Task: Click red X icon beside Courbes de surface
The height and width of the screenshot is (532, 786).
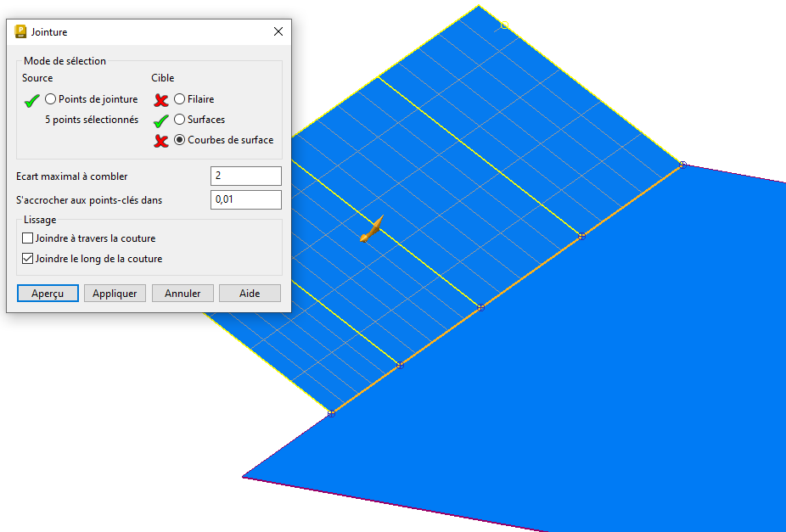Action: coord(161,141)
